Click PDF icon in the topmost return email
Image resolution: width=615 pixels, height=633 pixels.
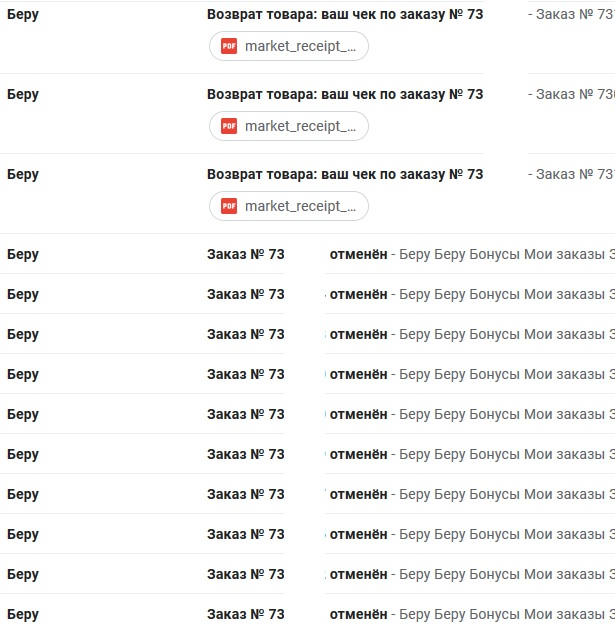point(229,46)
